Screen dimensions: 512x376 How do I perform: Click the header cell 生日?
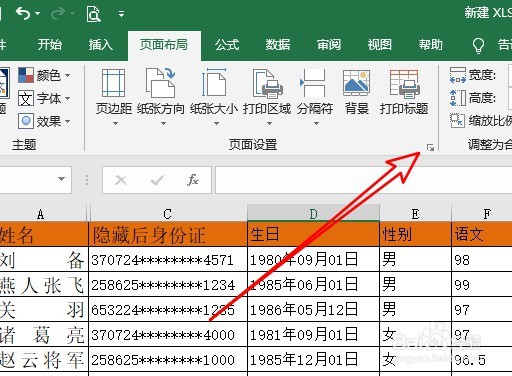(x=313, y=234)
